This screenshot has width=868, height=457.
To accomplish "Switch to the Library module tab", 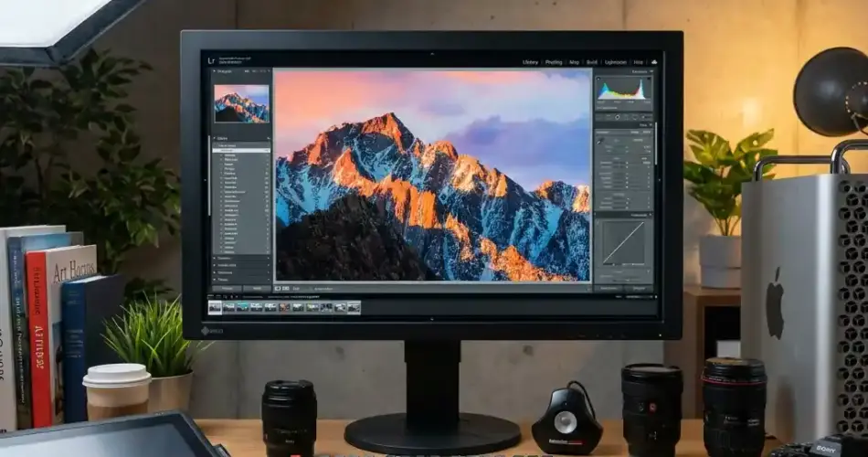I will point(530,62).
